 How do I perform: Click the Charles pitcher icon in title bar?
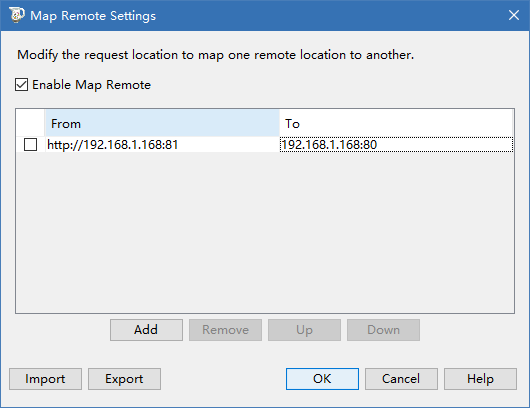click(17, 15)
